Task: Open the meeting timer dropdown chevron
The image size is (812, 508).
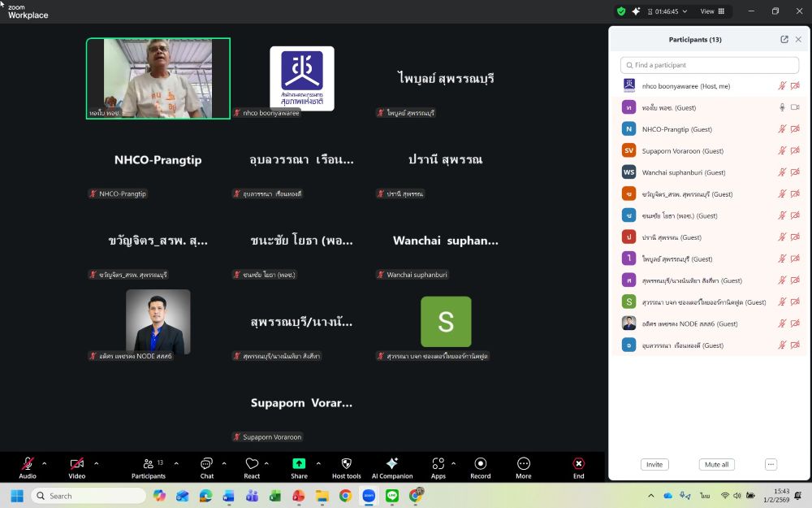Action: 685,11
